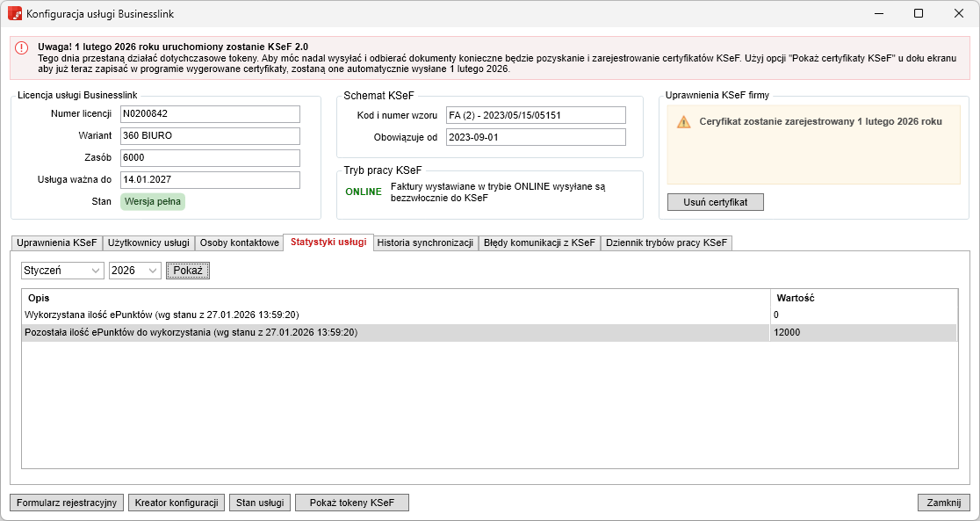Open the Użytkownicy usługi tab
Viewport: 980px width, 521px height.
point(148,242)
